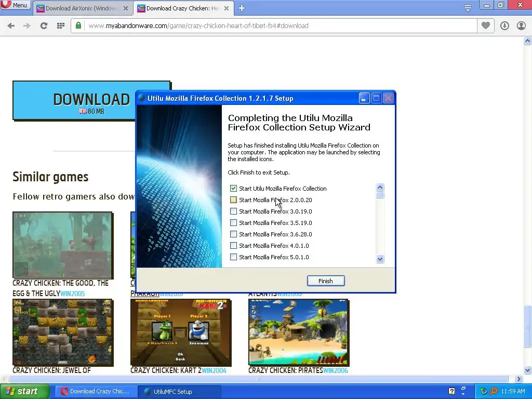Click checkbox list scroll down arrow
Image resolution: width=532 pixels, height=399 pixels.
pos(380,259)
